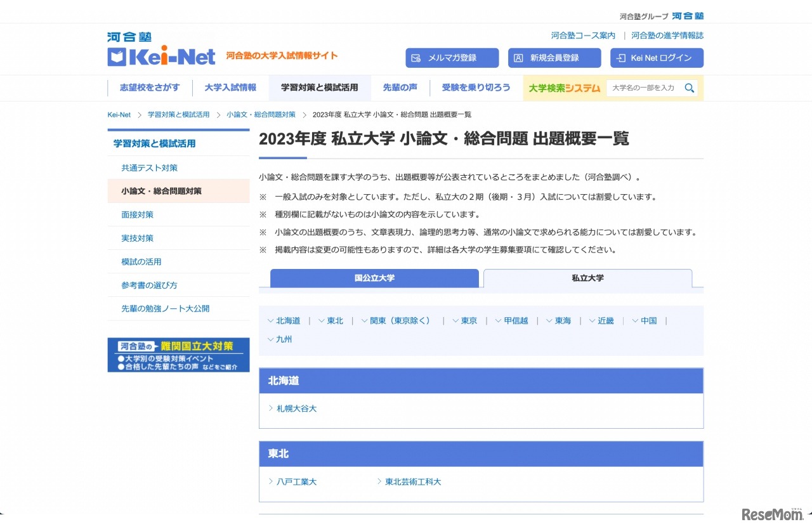812x529 pixels.
Task: Click the 小論文・総合問題対策 breadcrumb
Action: pyautogui.click(x=261, y=115)
